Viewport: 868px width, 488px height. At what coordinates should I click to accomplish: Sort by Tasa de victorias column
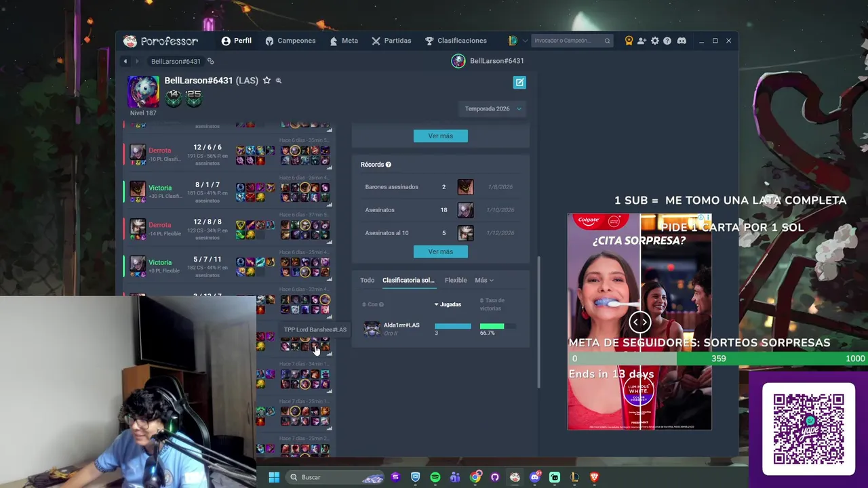pyautogui.click(x=492, y=304)
